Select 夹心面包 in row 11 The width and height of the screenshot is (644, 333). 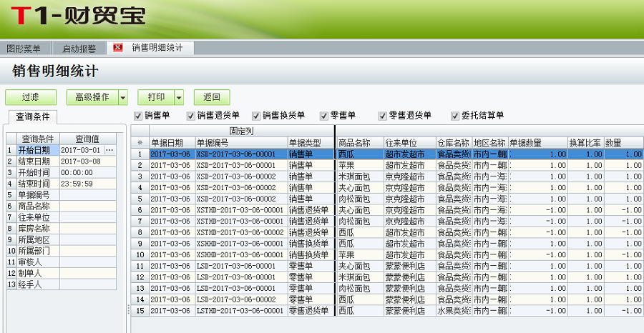pyautogui.click(x=360, y=266)
